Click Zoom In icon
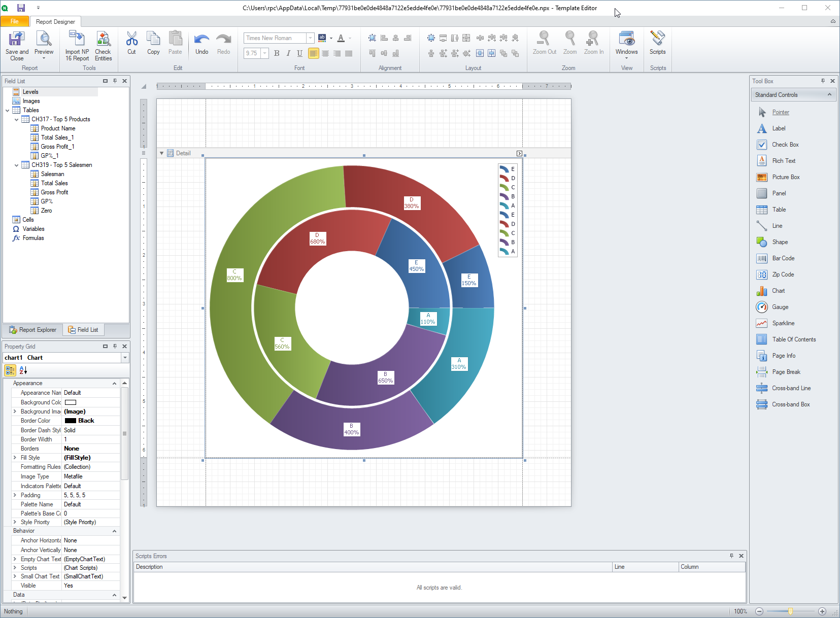Viewport: 840px width, 618px height. pyautogui.click(x=593, y=42)
